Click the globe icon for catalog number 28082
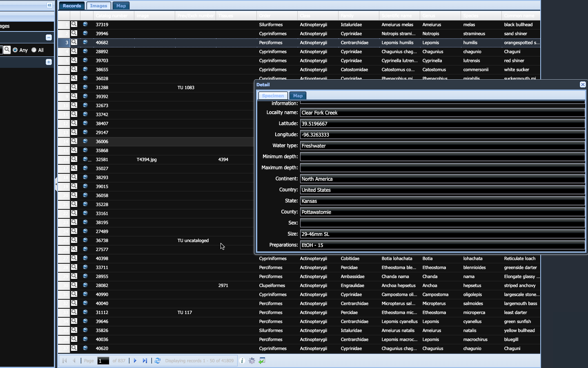This screenshot has height=368, width=588. click(x=85, y=285)
